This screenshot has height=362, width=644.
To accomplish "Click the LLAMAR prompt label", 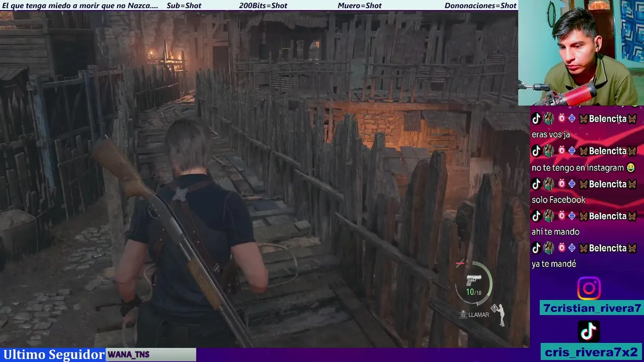I will pos(478,315).
